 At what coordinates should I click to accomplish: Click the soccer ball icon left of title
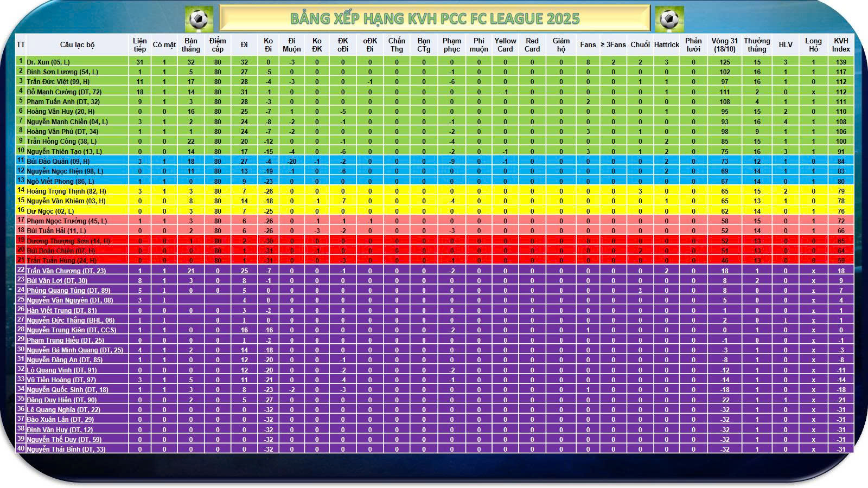coord(199,19)
